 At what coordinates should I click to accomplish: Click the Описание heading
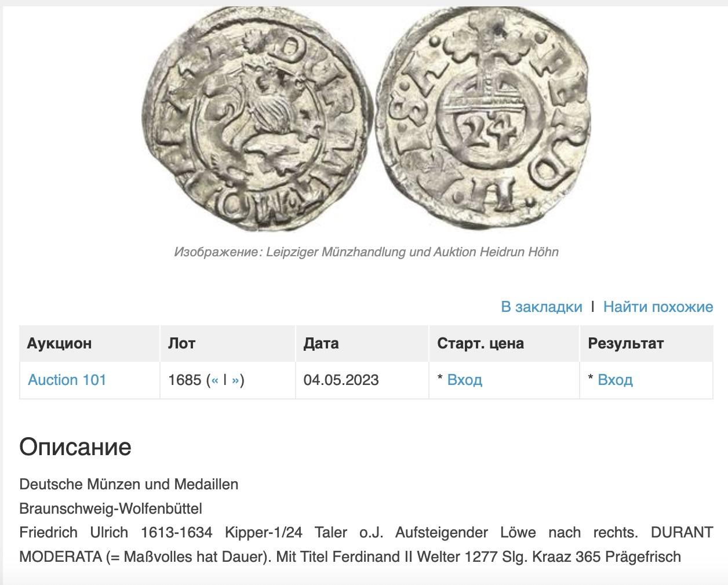75,447
